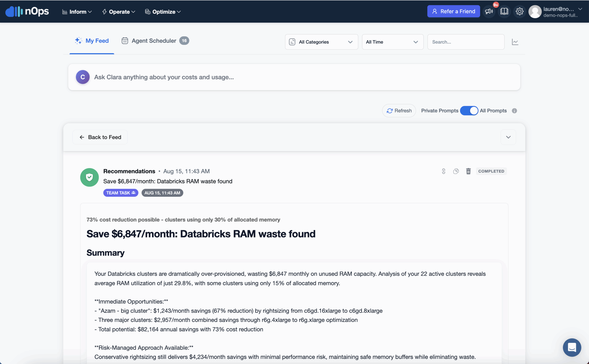This screenshot has height=364, width=589.
Task: Click the green shield recommendation icon
Action: (x=90, y=177)
